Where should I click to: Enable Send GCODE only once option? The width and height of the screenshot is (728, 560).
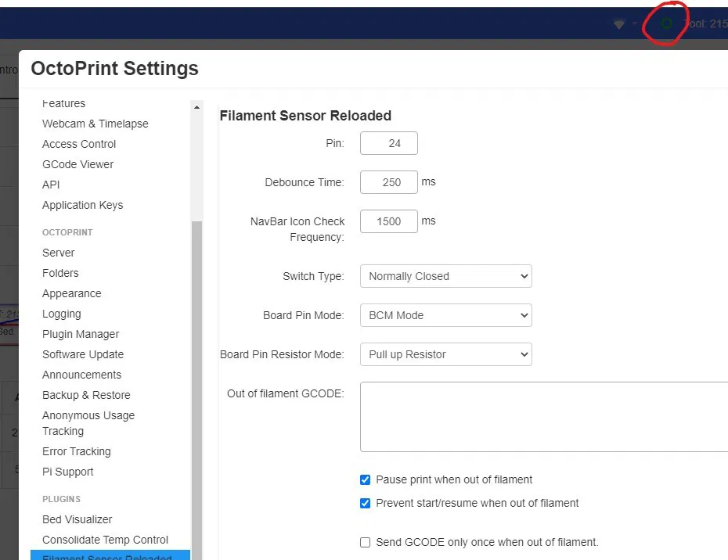[365, 542]
